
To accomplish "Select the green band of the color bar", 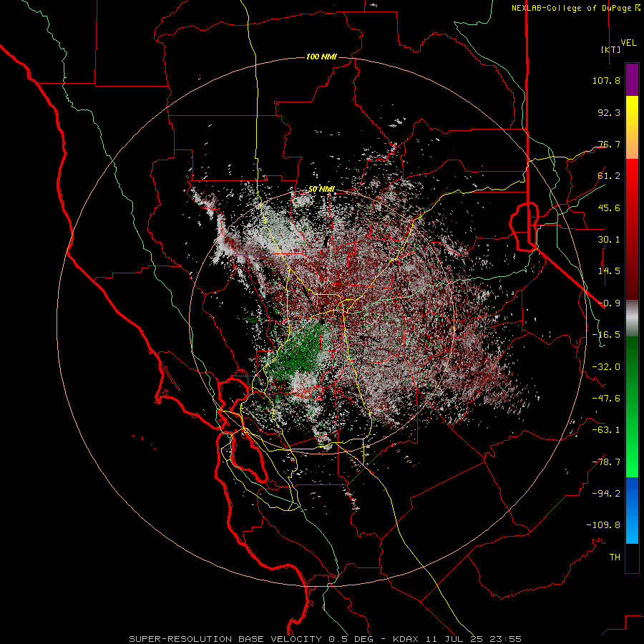I will [632, 406].
